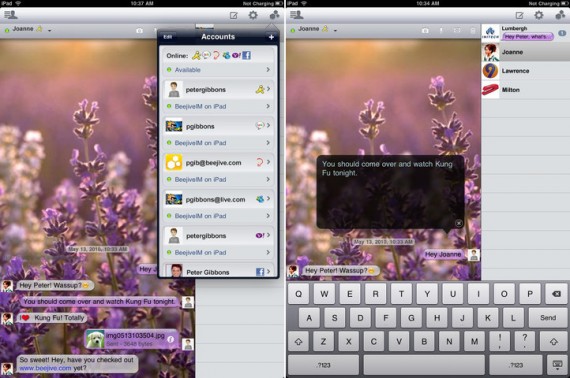Tap exclamation icon in right chat header
The image size is (570, 378).
point(441,31)
